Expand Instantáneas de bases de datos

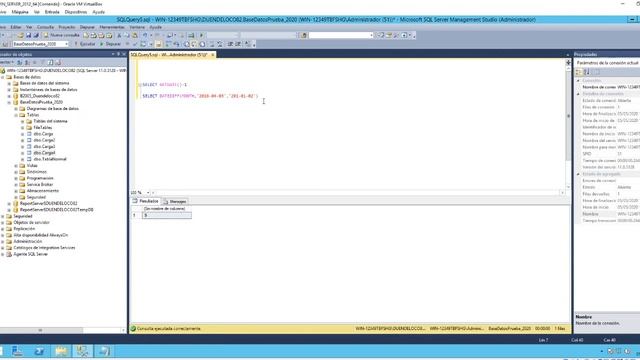(9, 90)
